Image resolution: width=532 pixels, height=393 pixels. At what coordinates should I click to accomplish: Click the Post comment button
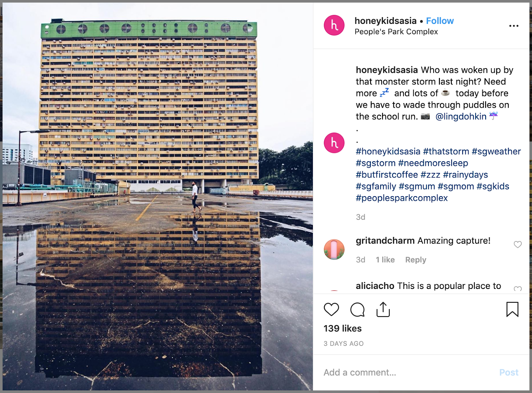[x=509, y=372]
